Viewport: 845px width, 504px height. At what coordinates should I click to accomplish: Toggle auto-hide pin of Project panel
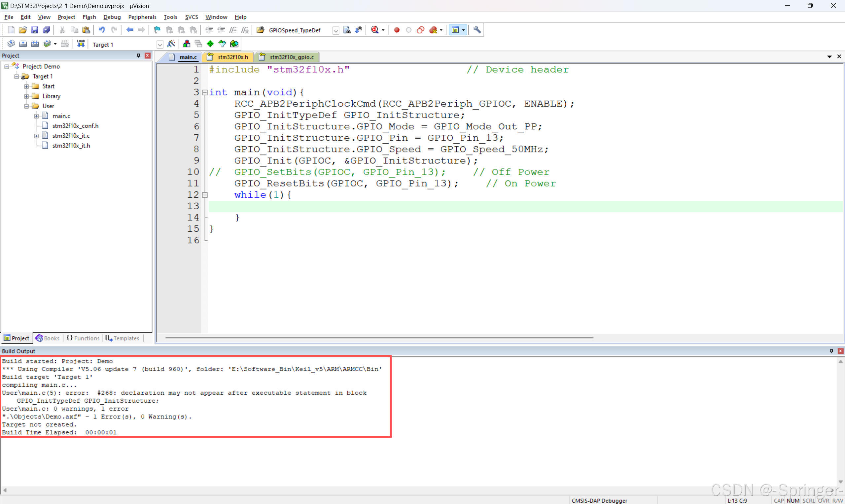pos(138,55)
